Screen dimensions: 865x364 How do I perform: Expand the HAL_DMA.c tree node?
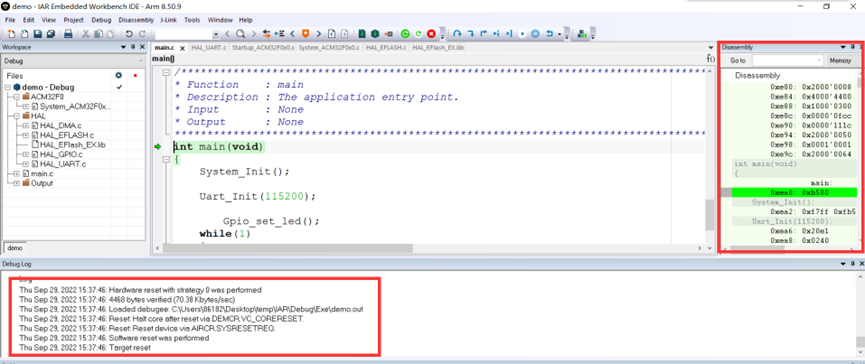[25, 126]
